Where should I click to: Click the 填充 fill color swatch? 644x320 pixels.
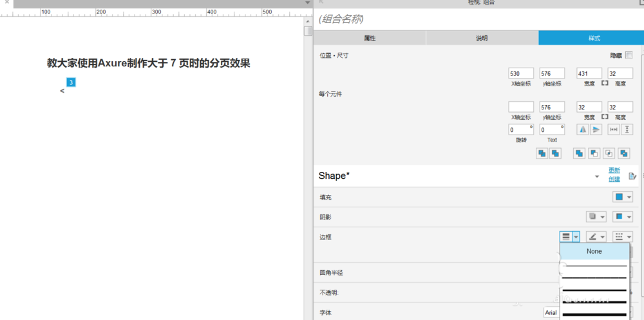pos(619,197)
